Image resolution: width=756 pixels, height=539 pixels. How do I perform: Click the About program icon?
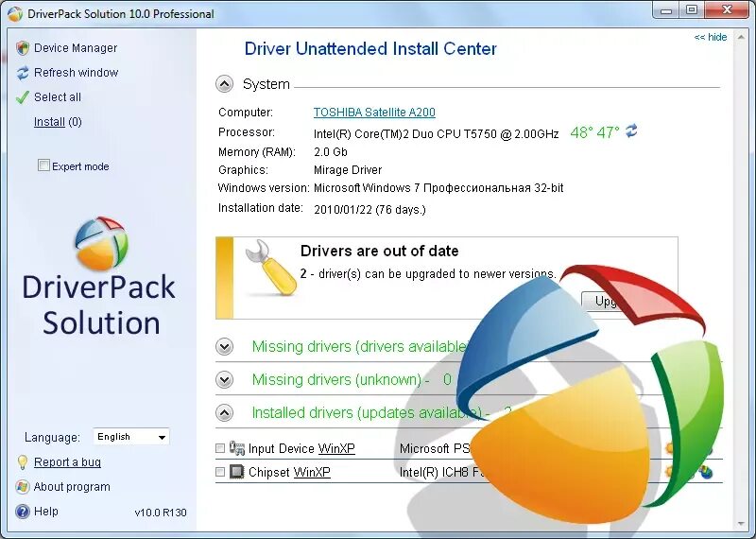click(x=22, y=487)
